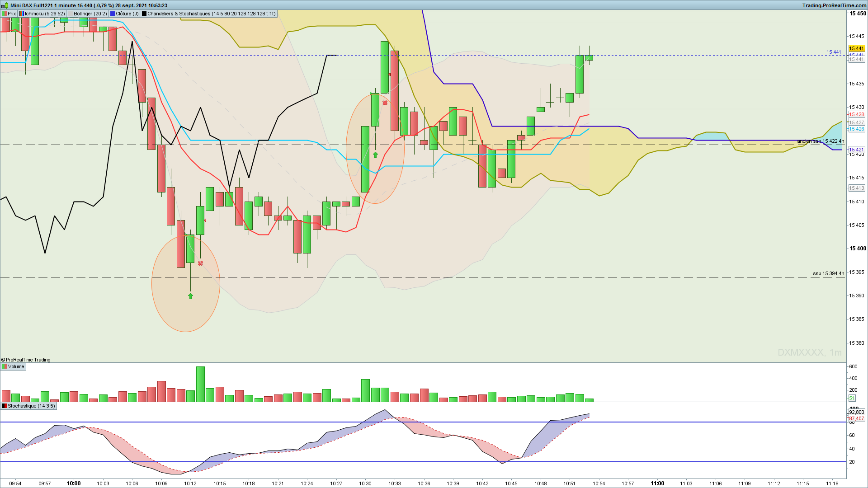Screen dimensions: 868x488
Task: Click the green up arrow near the 10:31 candle
Action: tap(375, 155)
